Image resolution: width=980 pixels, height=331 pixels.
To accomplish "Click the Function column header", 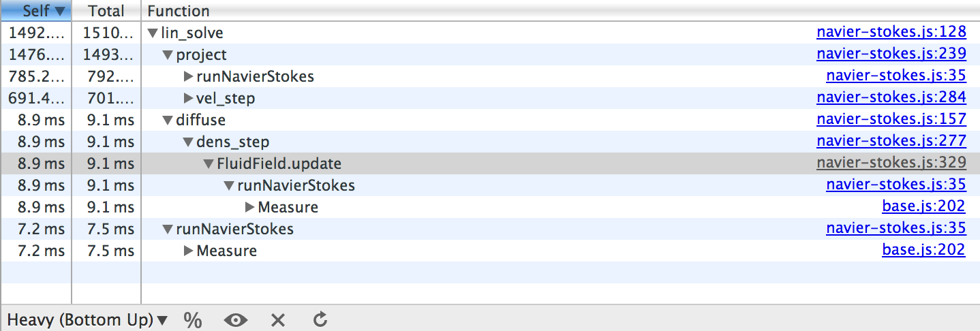I will tap(178, 11).
